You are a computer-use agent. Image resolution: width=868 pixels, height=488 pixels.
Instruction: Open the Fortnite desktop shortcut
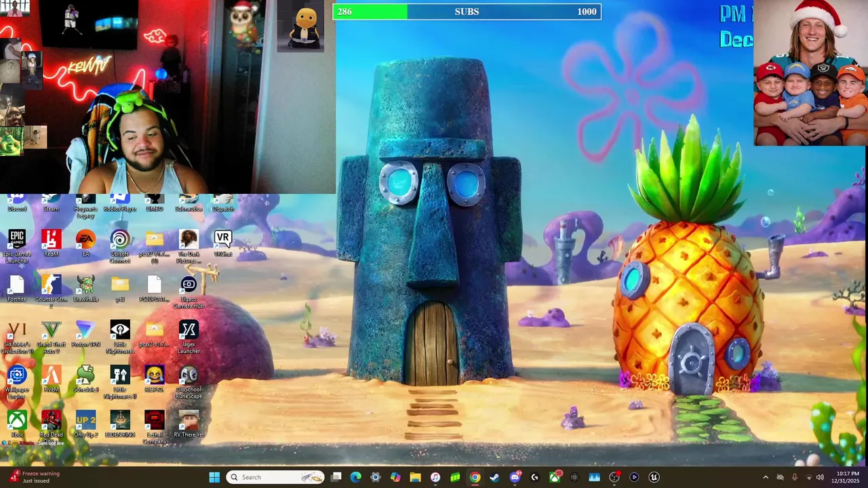coord(17,289)
